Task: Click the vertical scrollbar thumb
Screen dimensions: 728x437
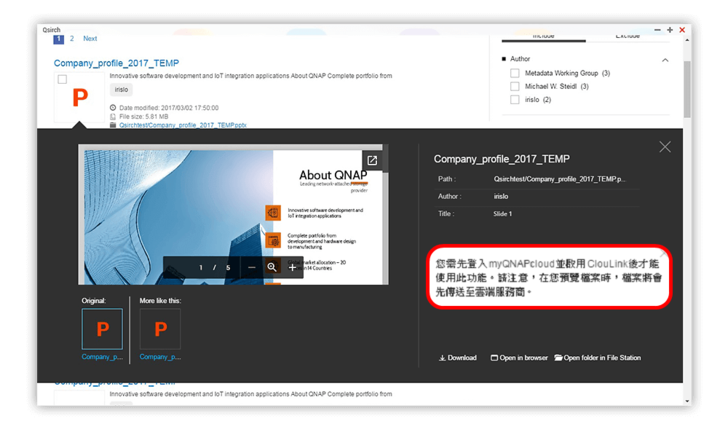Action: click(x=687, y=89)
